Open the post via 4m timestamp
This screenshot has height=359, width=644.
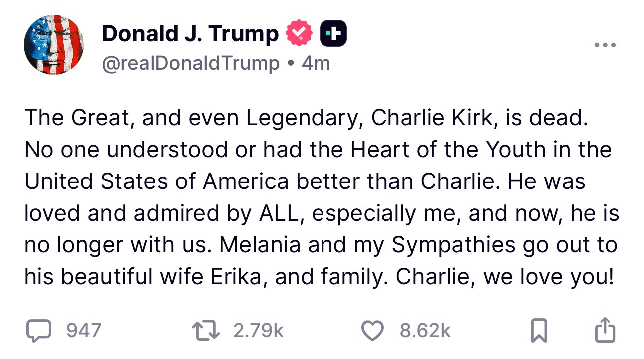pyautogui.click(x=316, y=63)
